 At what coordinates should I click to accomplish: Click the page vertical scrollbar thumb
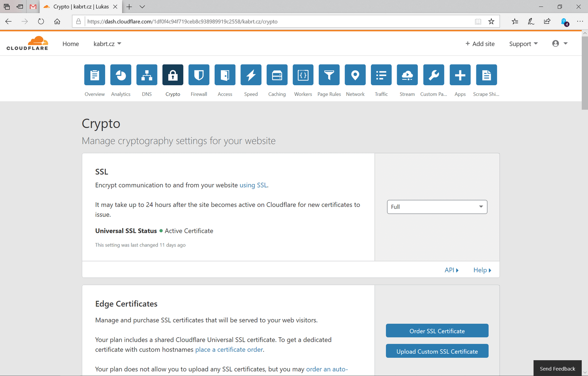pos(585,73)
